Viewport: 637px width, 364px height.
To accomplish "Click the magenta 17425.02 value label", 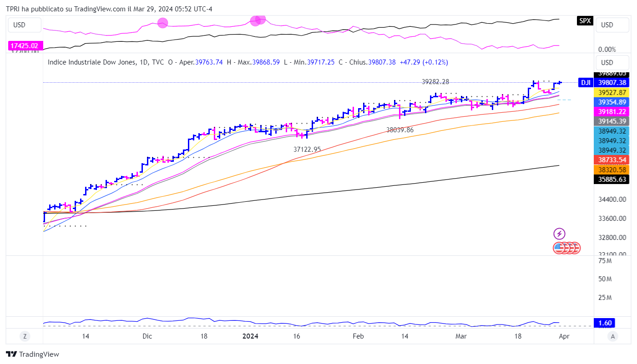I will (25, 46).
